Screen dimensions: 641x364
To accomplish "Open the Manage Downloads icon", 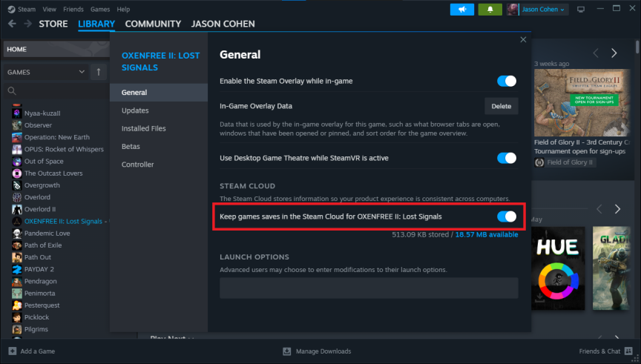I will tap(287, 351).
